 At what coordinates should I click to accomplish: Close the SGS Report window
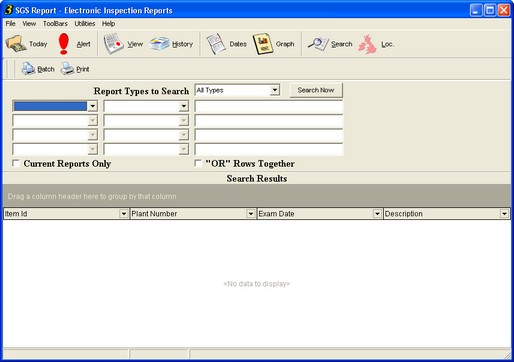pyautogui.click(x=504, y=10)
